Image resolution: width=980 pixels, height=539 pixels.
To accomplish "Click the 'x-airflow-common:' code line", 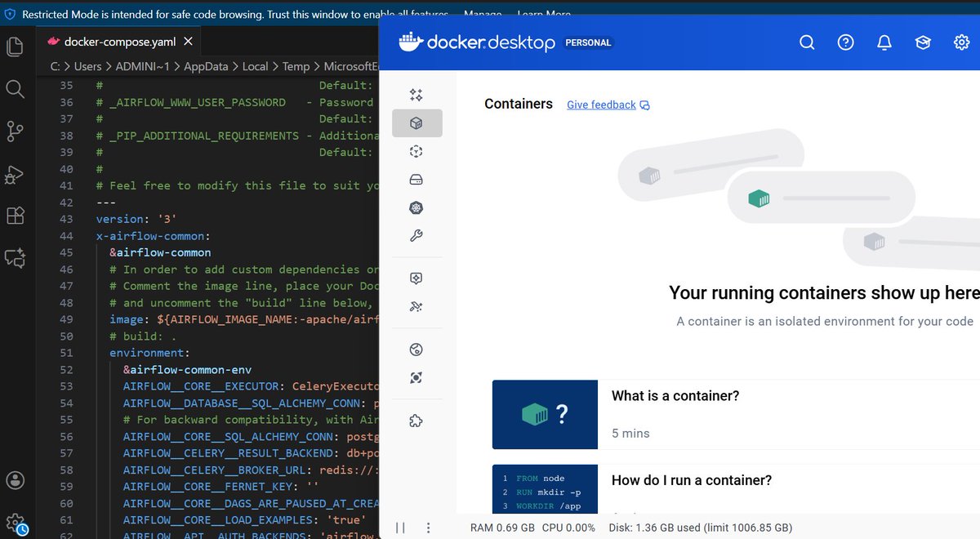I will point(154,236).
